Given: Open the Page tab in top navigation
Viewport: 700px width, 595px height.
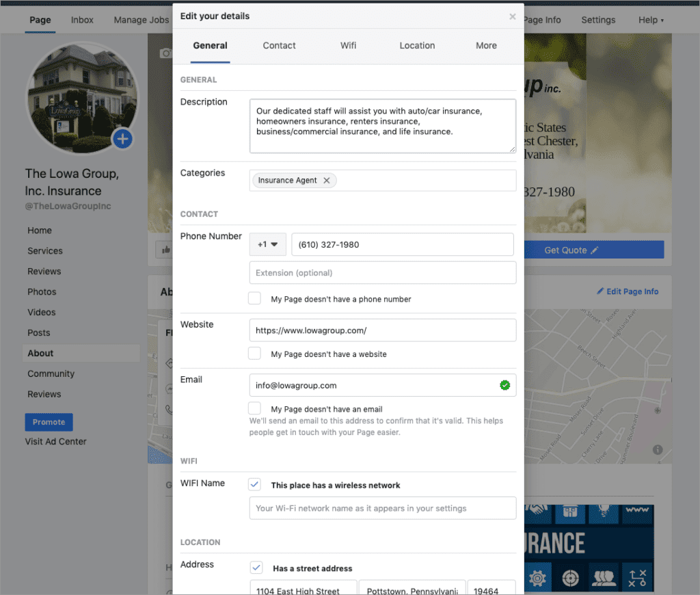Looking at the screenshot, I should [40, 20].
